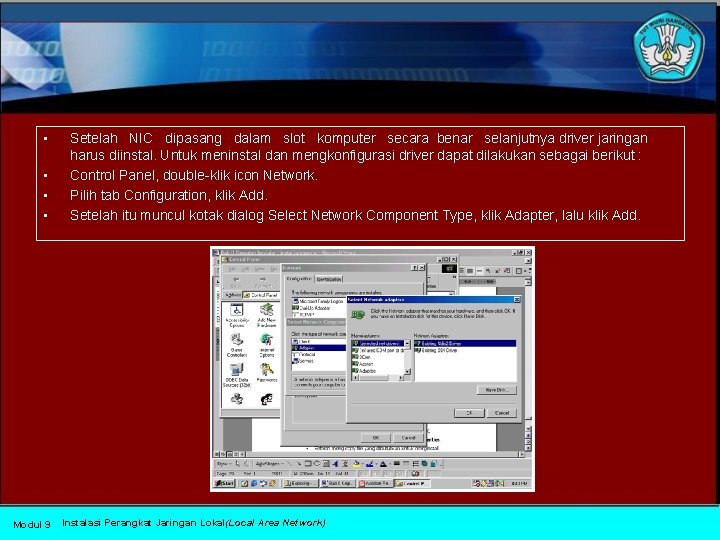Image resolution: width=720 pixels, height=540 pixels.
Task: Click the Forward arrow in Control Panel
Action: coord(263,282)
